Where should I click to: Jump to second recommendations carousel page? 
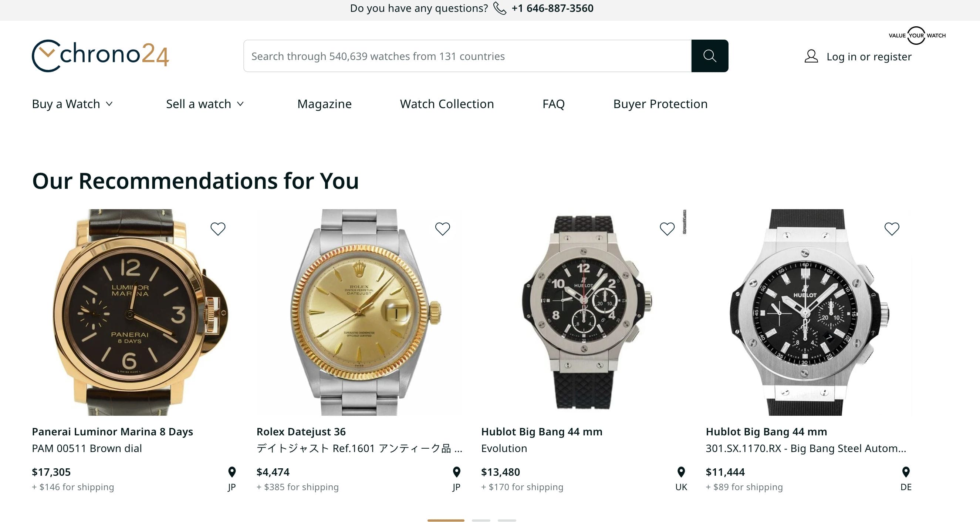point(481,520)
